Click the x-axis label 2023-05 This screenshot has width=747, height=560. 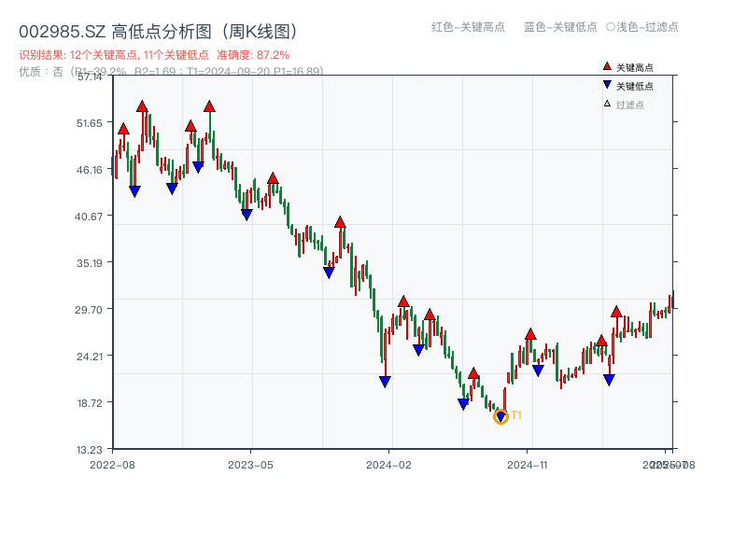250,465
